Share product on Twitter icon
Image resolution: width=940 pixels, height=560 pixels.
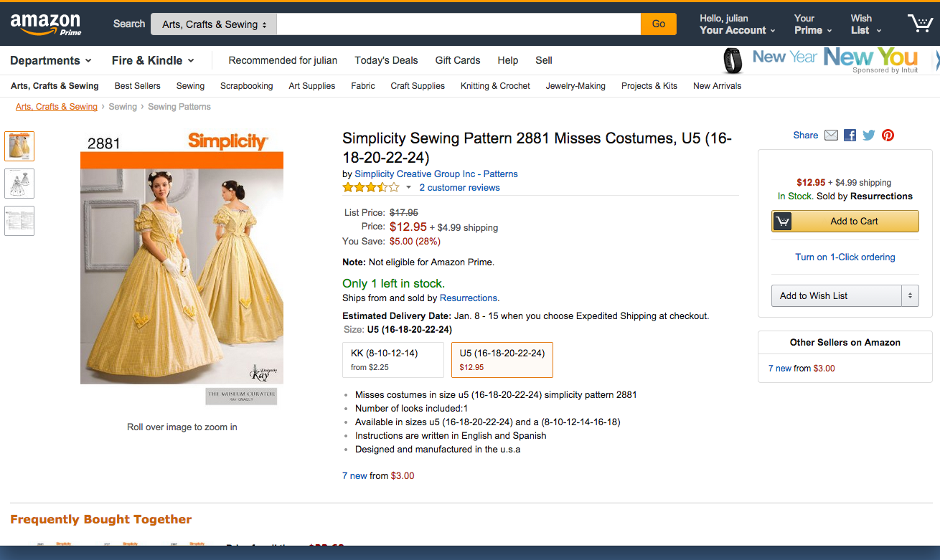[869, 135]
